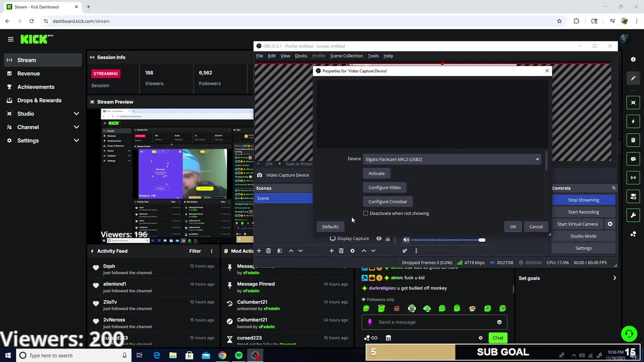Click Send a message chat input field
Screen dimensions: 644x362
434,322
